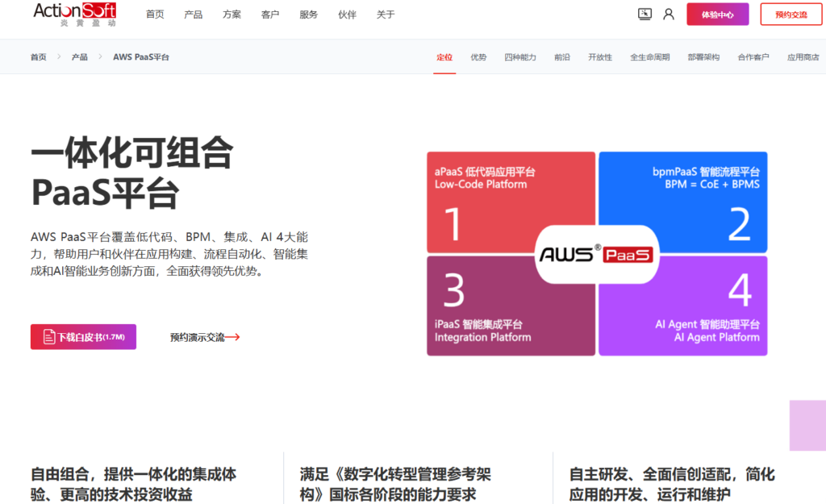Open the user account icon
826x504 pixels.
668,14
